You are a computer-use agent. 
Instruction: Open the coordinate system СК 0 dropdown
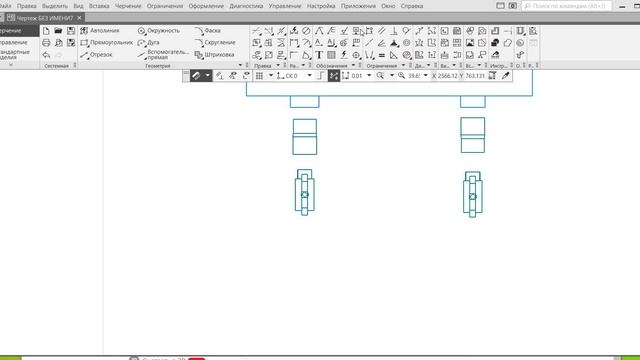click(309, 76)
